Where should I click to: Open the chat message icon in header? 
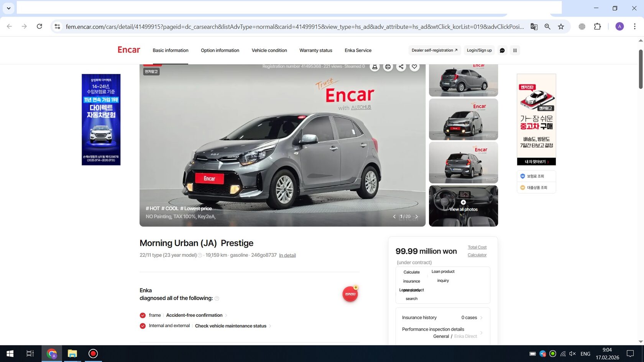[502, 50]
